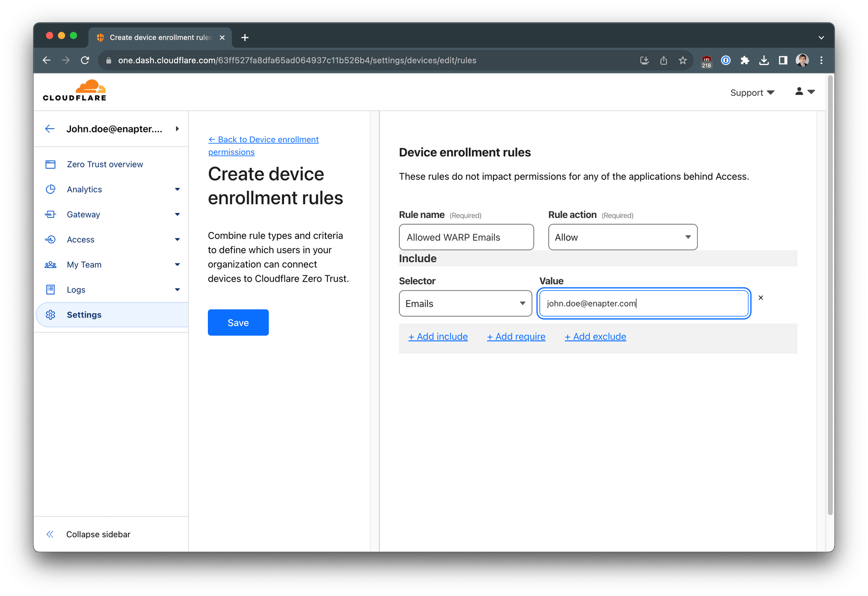Open the Extensions puzzle icon

pyautogui.click(x=745, y=60)
